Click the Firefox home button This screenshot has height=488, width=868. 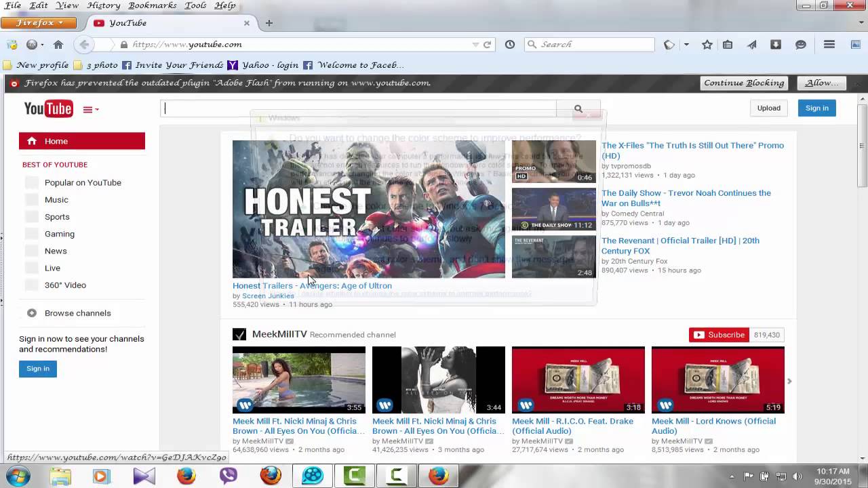click(x=58, y=45)
